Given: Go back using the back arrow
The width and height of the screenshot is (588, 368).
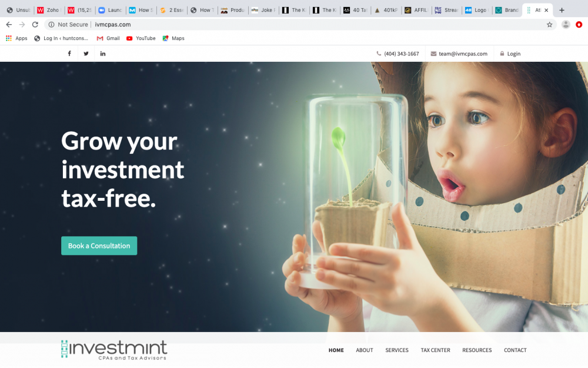Looking at the screenshot, I should coord(9,24).
